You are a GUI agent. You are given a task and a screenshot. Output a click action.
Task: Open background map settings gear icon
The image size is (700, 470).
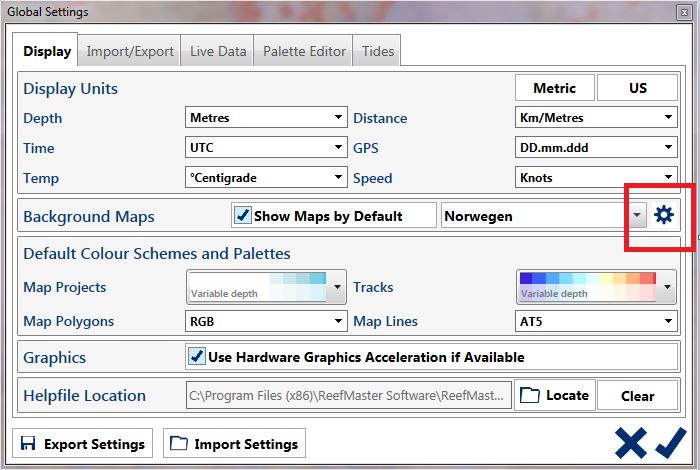click(x=664, y=215)
